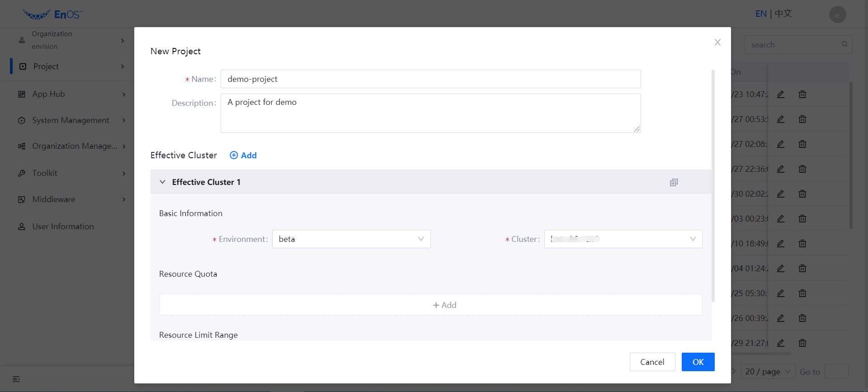Open the Environment dropdown showing beta
This screenshot has width=868, height=392.
click(351, 239)
